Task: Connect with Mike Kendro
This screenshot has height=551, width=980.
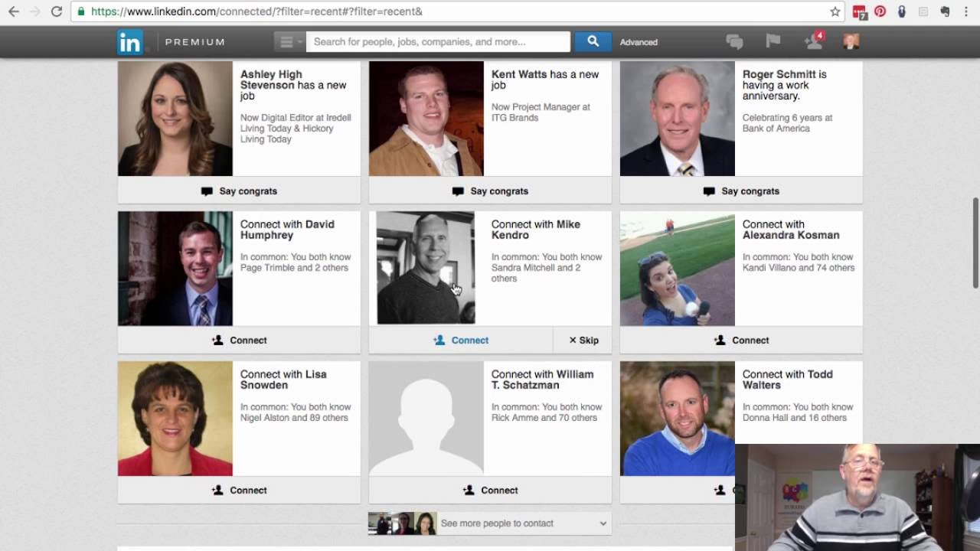Action: (x=461, y=341)
